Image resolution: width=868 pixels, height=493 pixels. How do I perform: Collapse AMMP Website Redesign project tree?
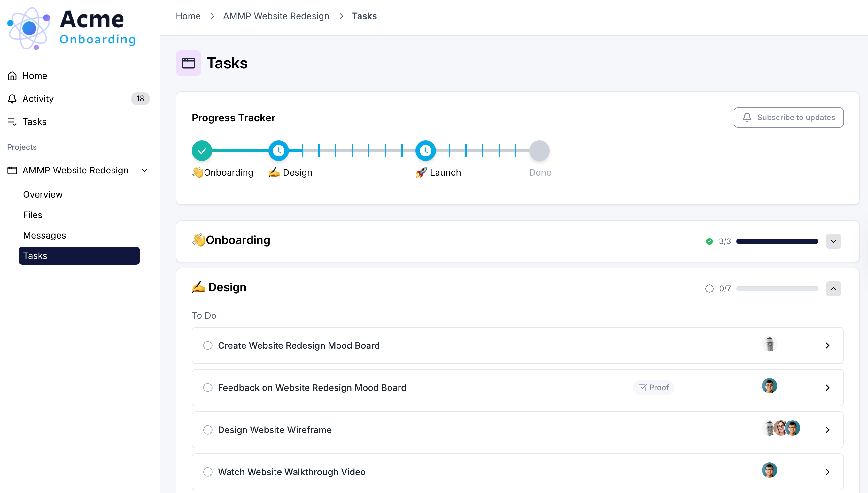[144, 170]
